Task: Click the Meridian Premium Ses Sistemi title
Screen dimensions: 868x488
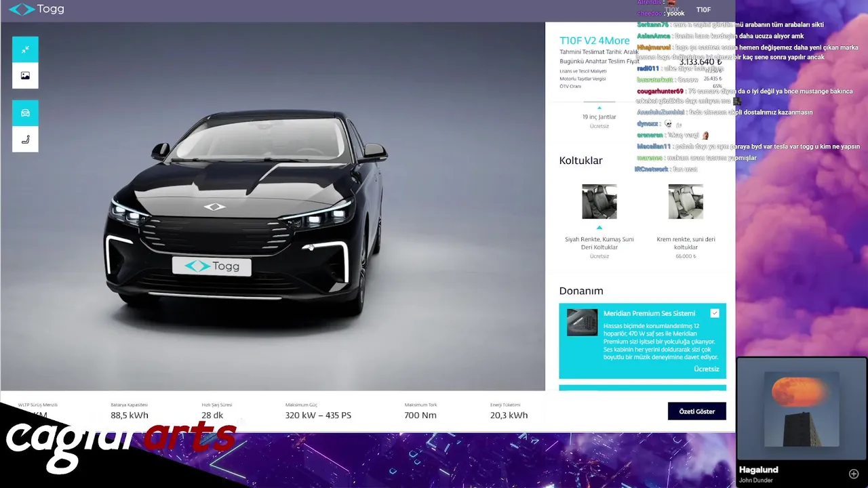Action: [x=649, y=314]
